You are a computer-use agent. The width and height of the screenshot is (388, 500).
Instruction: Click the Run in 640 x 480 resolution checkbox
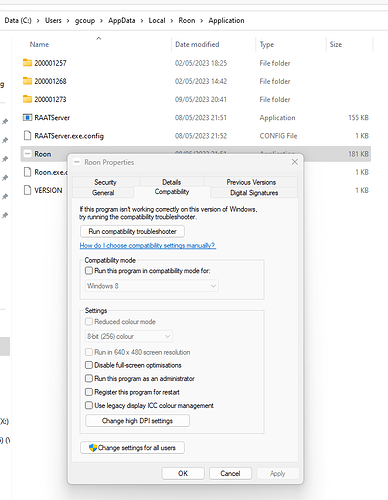click(89, 352)
